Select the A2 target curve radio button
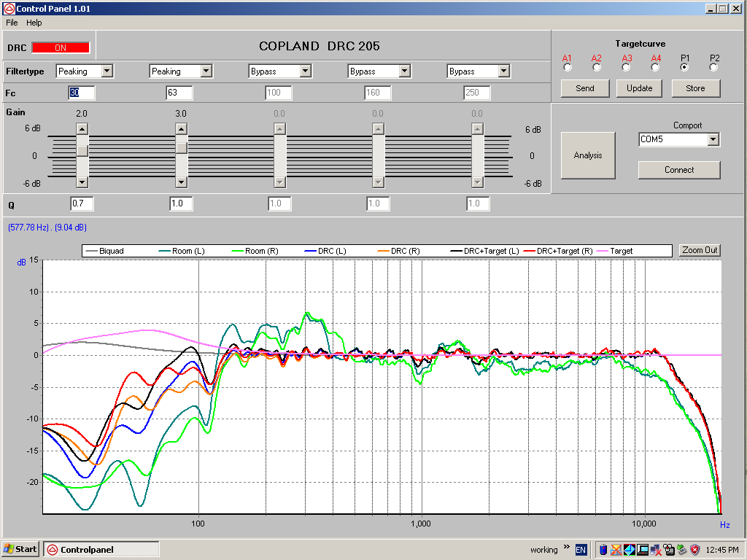Viewport: 747px width, 560px height. (597, 68)
